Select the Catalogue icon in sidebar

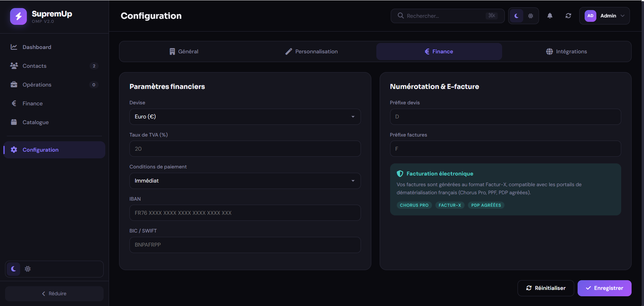pyautogui.click(x=14, y=122)
